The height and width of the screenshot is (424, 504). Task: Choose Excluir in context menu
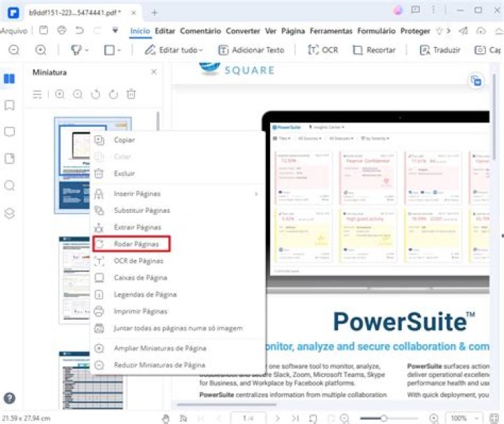pos(177,173)
